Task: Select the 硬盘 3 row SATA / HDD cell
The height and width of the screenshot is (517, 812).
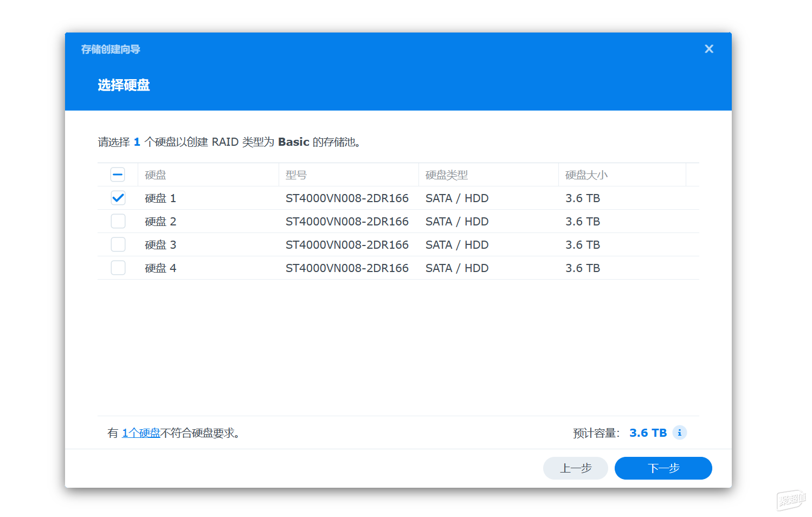Action: click(x=457, y=245)
